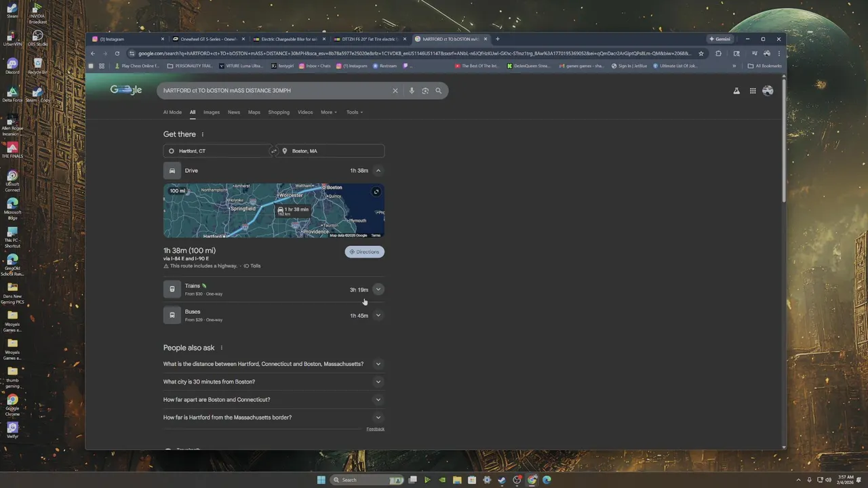This screenshot has width=868, height=488.
Task: Clear the Google search box text
Action: pos(395,91)
